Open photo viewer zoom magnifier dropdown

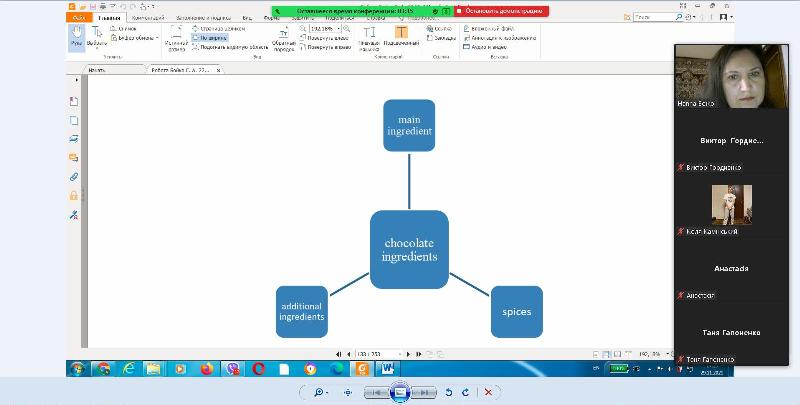[x=320, y=392]
